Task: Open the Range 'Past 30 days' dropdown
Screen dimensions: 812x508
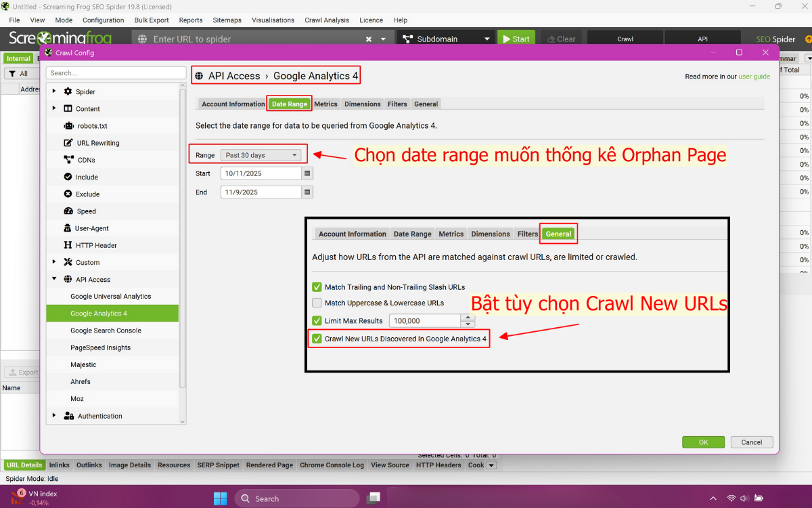Action: click(261, 155)
